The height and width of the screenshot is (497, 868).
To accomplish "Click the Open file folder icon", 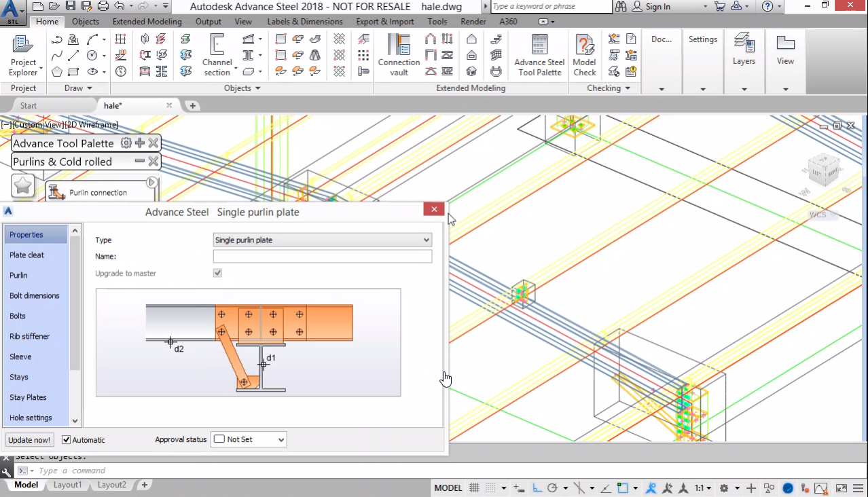I will click(54, 6).
